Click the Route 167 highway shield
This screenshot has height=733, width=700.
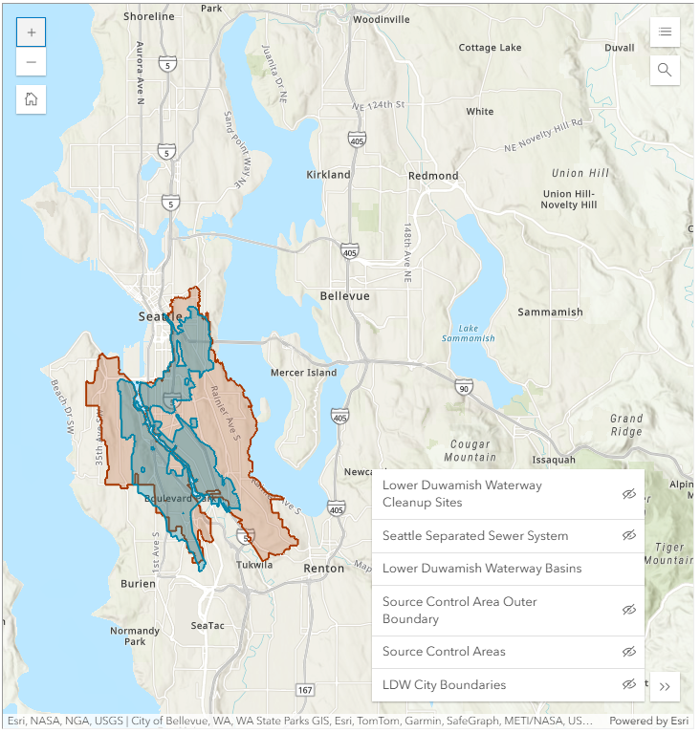[x=305, y=689]
